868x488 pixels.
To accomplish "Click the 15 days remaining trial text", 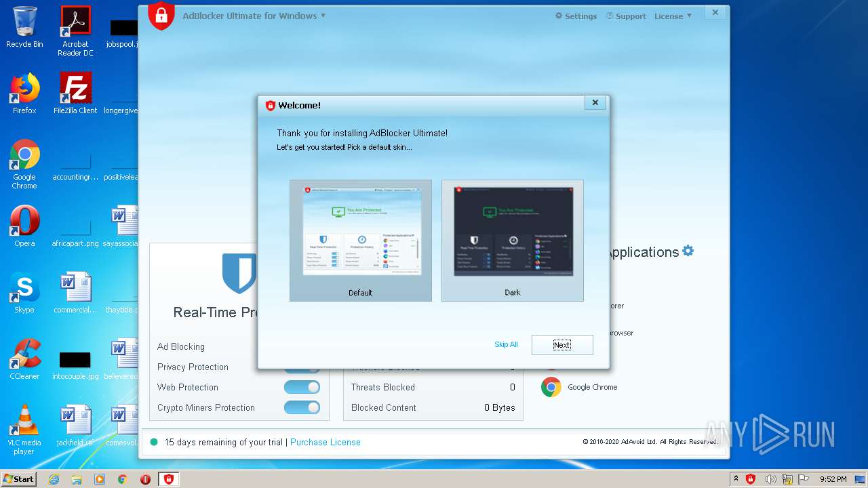I will pos(224,442).
